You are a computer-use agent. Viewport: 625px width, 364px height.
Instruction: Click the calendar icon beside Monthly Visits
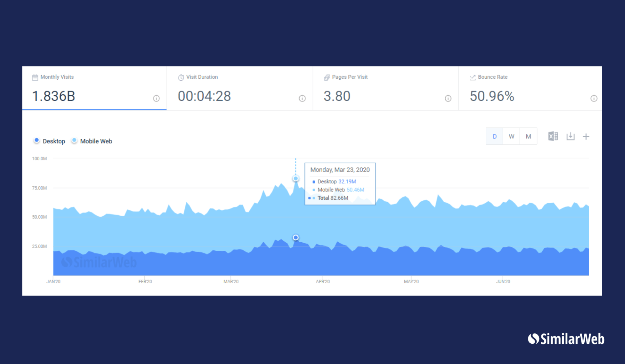point(35,77)
